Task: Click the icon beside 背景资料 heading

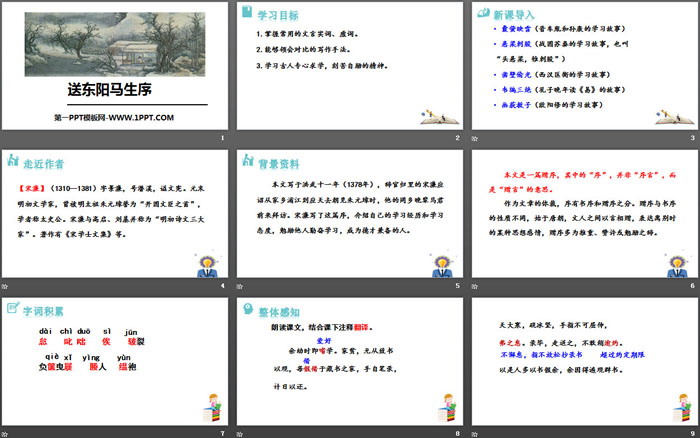Action: [x=248, y=160]
